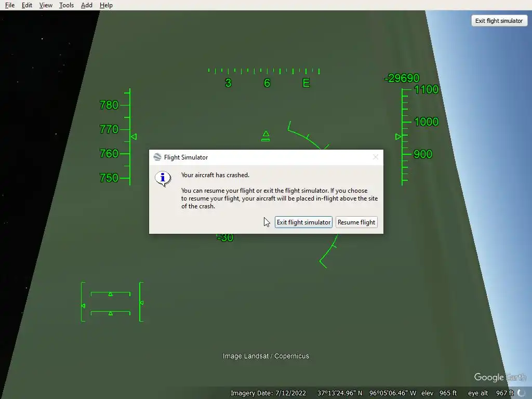Screen dimensions: 532x399
Task: Open the View menu
Action: [46, 5]
